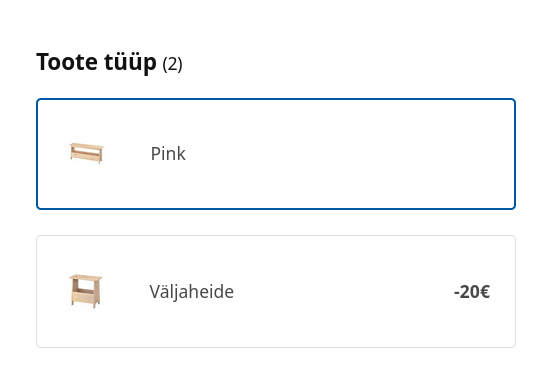
Task: Select the Pink bench thumbnail image
Action: point(86,153)
